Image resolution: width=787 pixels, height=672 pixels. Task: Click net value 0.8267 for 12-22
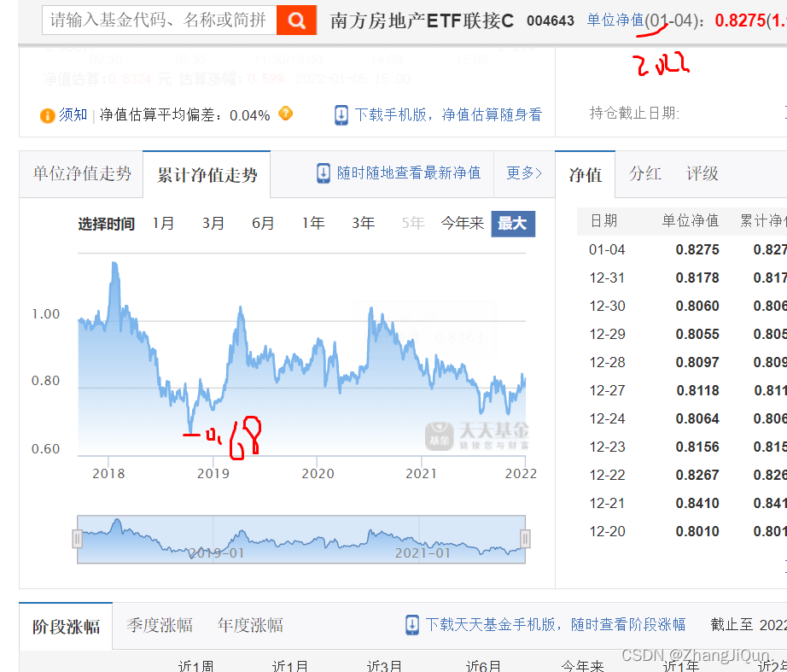pyautogui.click(x=697, y=475)
